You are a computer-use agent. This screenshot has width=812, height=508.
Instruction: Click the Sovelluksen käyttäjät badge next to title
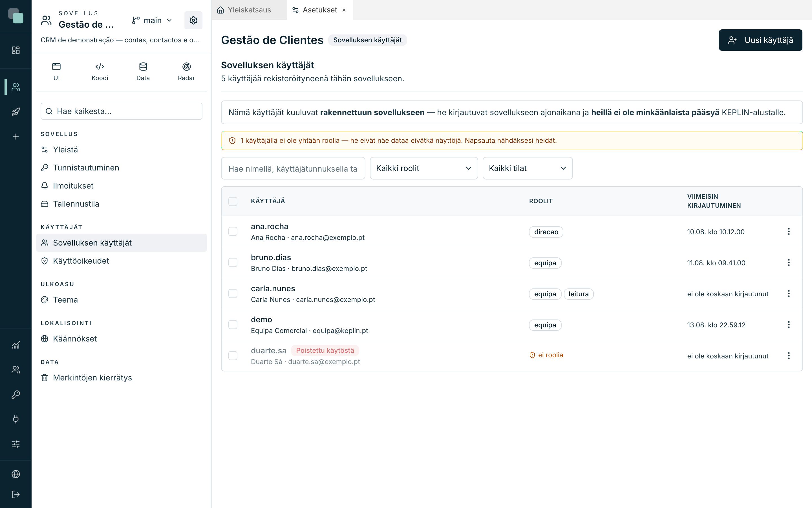pyautogui.click(x=367, y=40)
